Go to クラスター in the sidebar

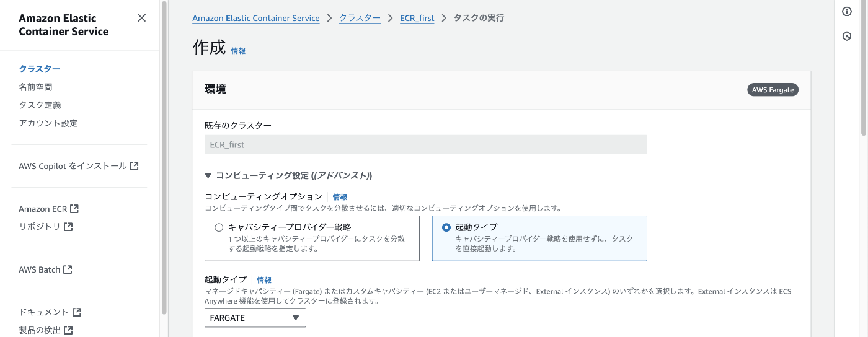click(x=40, y=69)
